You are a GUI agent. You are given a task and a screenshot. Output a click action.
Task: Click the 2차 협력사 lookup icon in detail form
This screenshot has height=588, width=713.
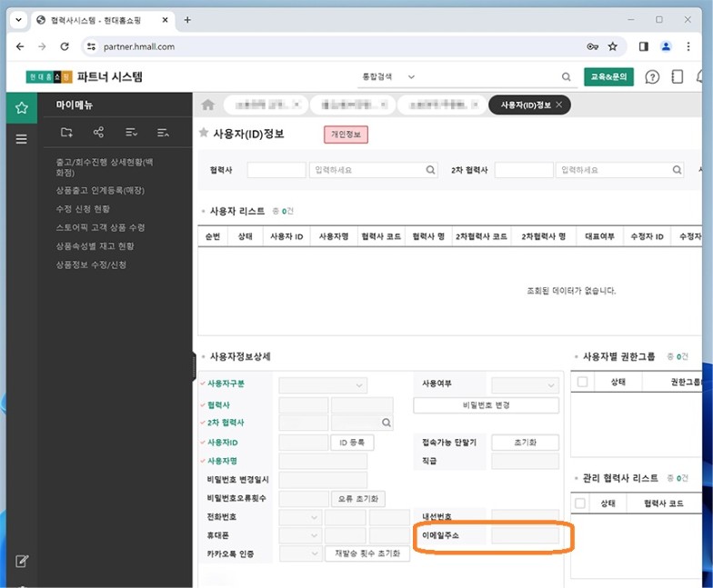tap(386, 423)
